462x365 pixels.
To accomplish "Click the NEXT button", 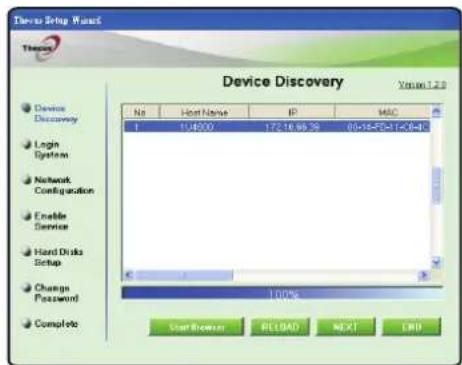I will click(346, 327).
